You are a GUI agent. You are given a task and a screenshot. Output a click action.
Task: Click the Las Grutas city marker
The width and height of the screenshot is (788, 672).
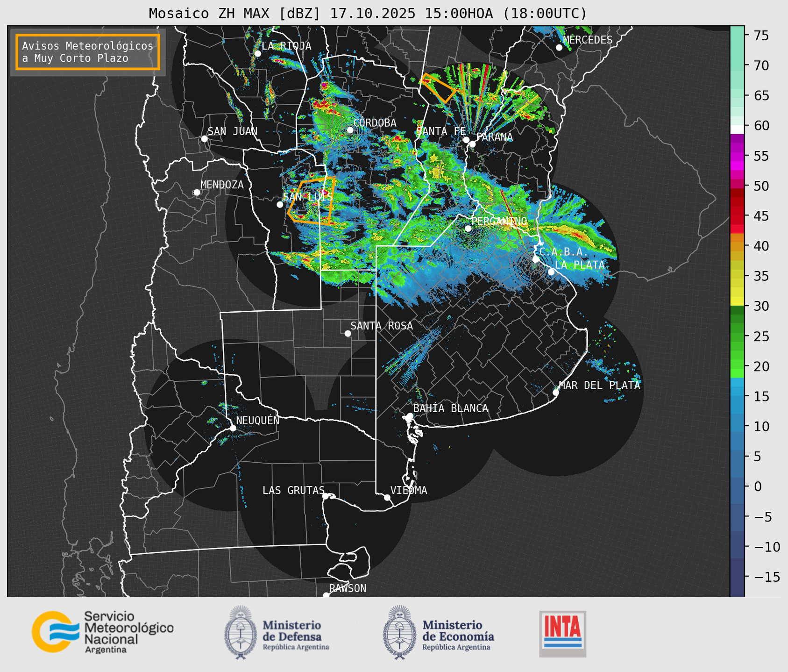pos(326,496)
